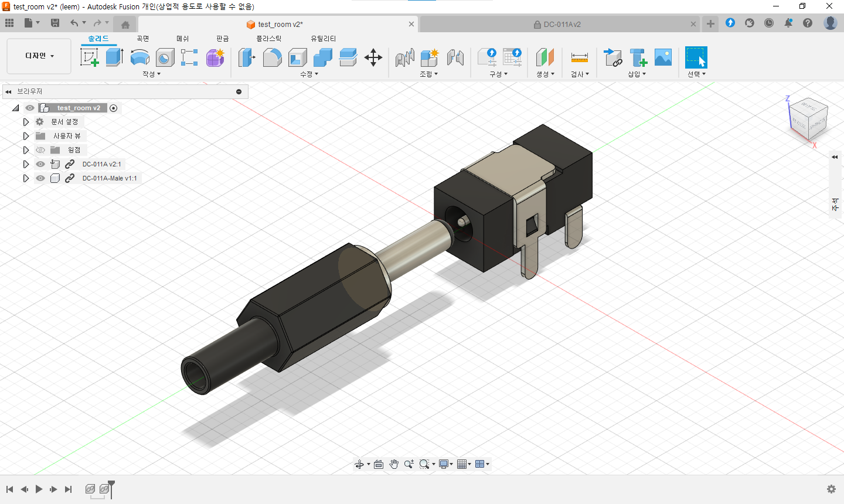The width and height of the screenshot is (844, 504).
Task: Select the Combine tool
Action: click(323, 57)
